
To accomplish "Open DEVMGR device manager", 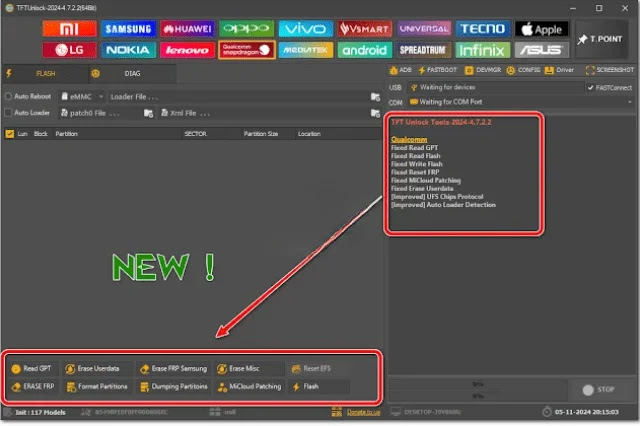I will point(483,70).
